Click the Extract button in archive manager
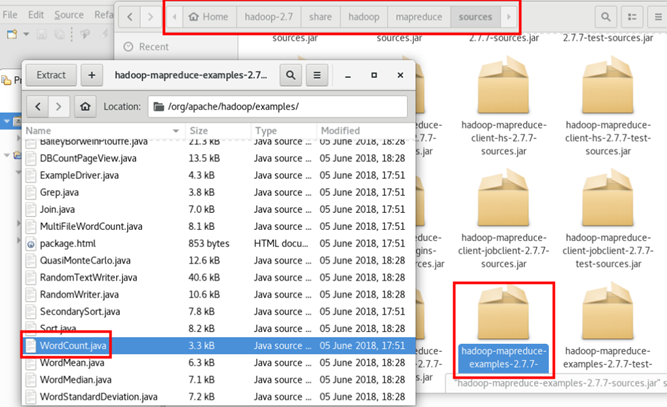The height and width of the screenshot is (407, 667). click(51, 75)
